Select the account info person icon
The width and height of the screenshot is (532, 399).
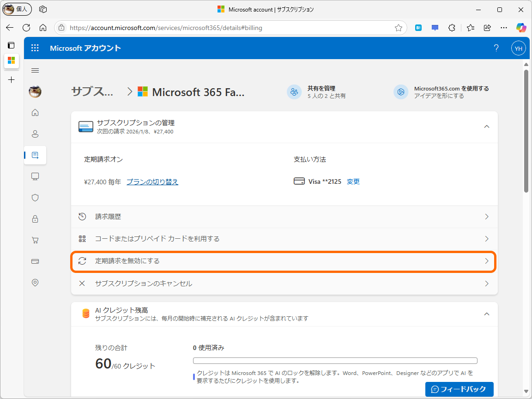point(35,134)
